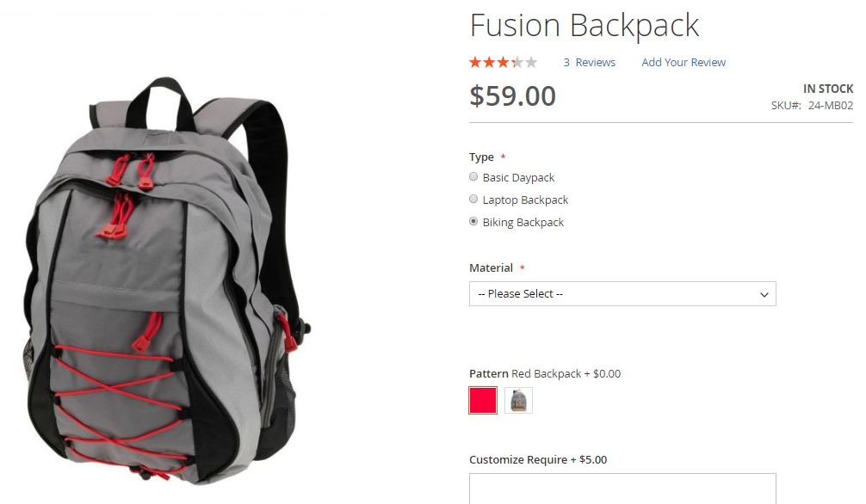This screenshot has width=866, height=504.
Task: Choose the gray backpack pattern thumbnail
Action: [518, 400]
